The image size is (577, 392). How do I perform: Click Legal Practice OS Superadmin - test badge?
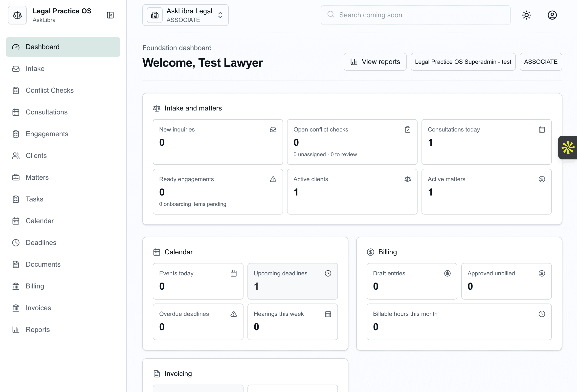click(x=463, y=62)
